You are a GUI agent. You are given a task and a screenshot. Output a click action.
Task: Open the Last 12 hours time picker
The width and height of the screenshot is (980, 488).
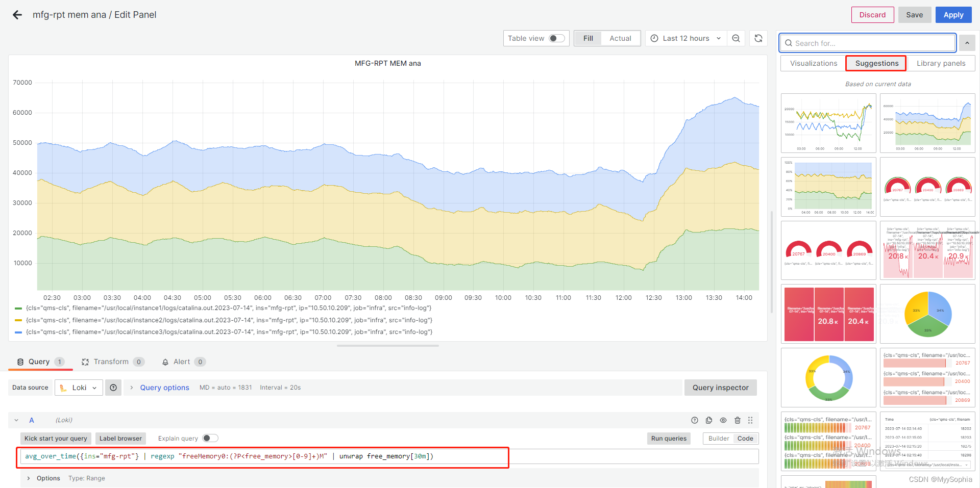coord(686,38)
